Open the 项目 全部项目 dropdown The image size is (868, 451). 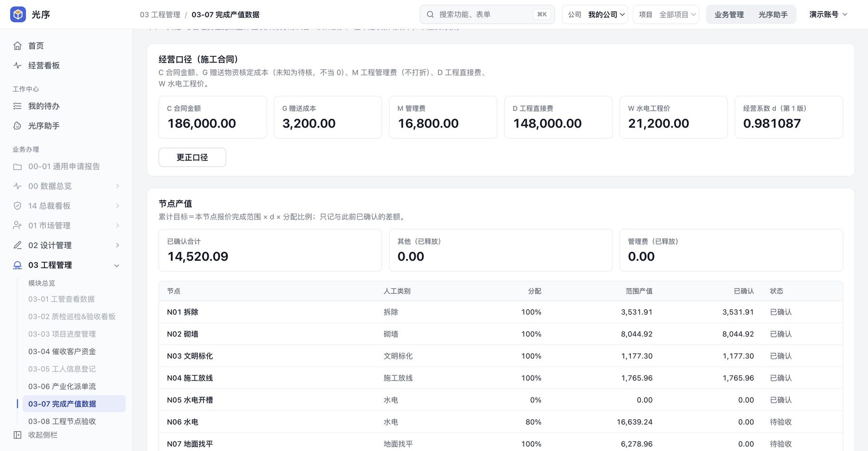pos(666,14)
